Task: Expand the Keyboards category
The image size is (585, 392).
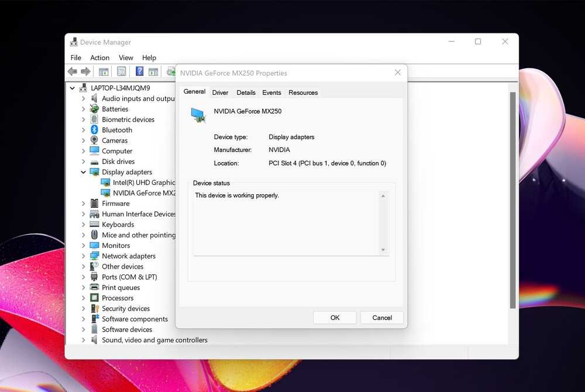Action: pos(84,225)
